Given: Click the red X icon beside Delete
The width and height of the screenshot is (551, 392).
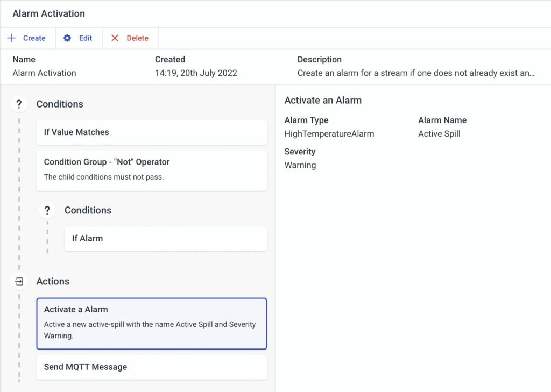Looking at the screenshot, I should coord(115,38).
